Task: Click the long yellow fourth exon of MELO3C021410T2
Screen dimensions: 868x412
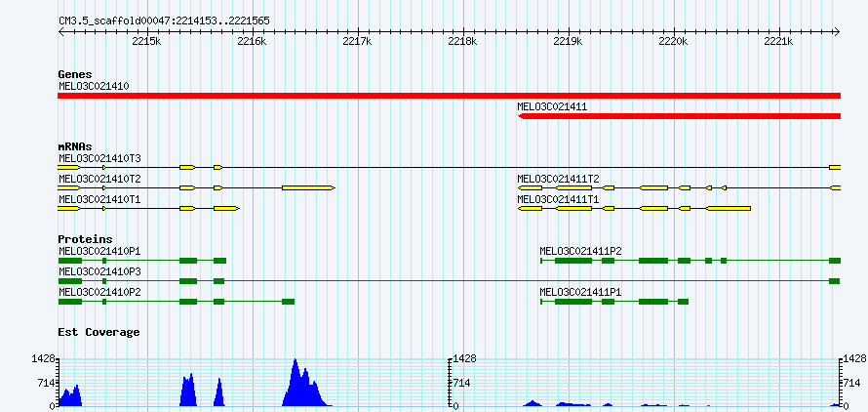Action: (308, 188)
